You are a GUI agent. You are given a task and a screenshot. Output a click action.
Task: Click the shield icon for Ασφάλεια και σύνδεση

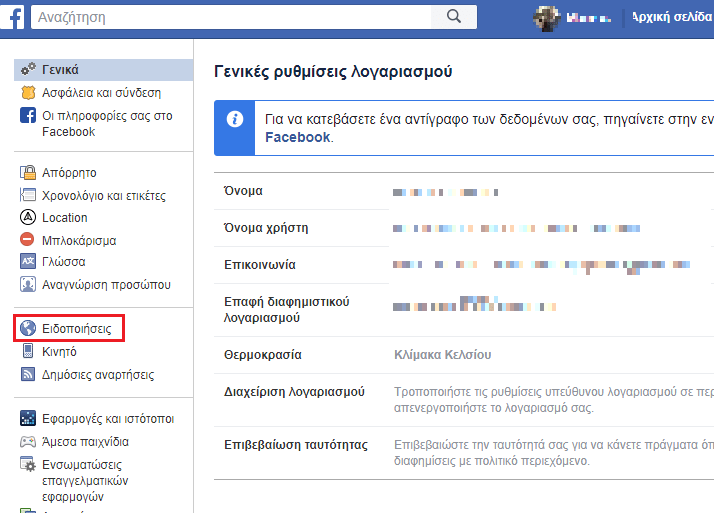tap(28, 93)
